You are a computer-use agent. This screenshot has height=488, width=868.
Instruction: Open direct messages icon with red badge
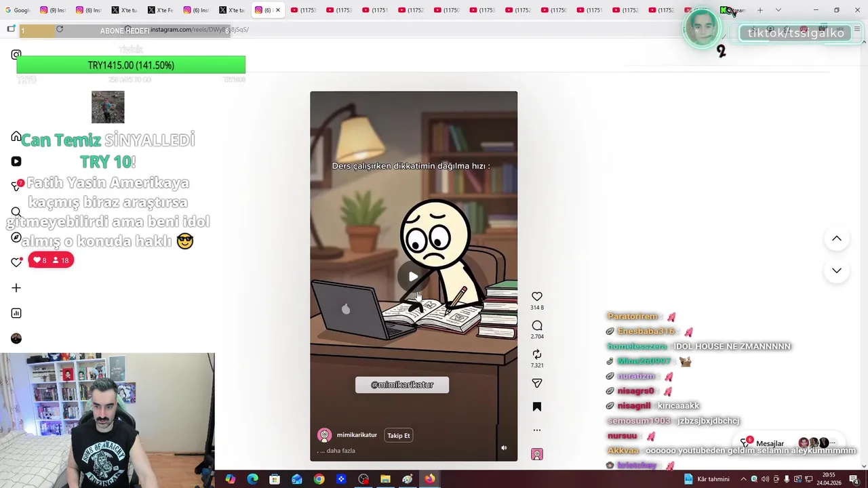[x=16, y=186]
